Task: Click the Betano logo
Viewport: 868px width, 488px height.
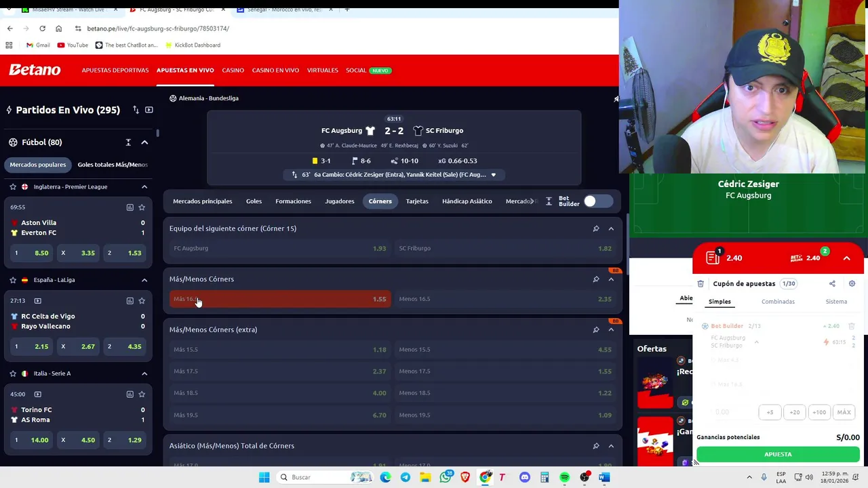Action: [35, 70]
